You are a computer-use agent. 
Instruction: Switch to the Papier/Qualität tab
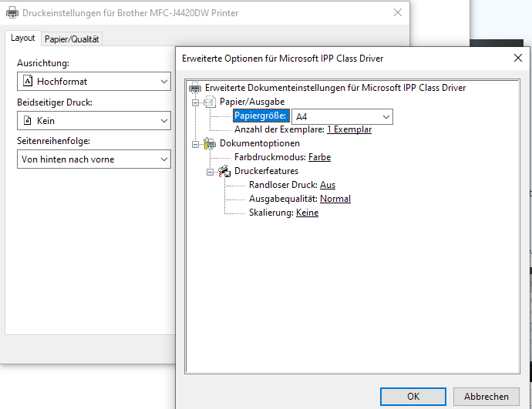point(72,39)
